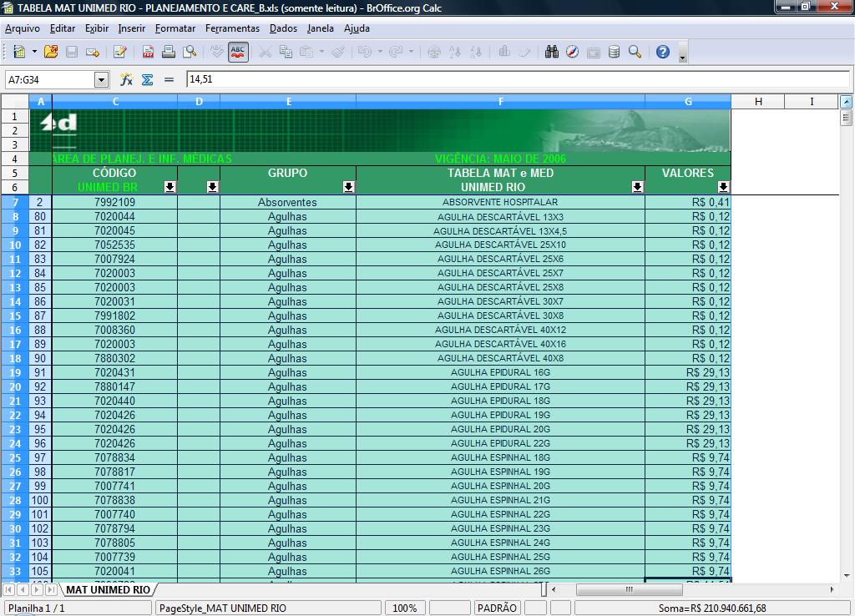Sort Ascending toolbar icon
This screenshot has width=855, height=616.
[455, 52]
